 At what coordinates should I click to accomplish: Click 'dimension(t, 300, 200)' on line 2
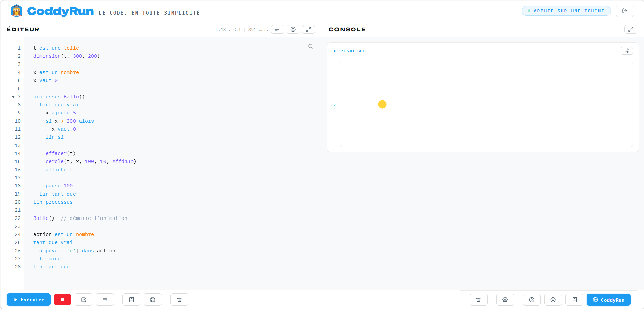pyautogui.click(x=66, y=56)
